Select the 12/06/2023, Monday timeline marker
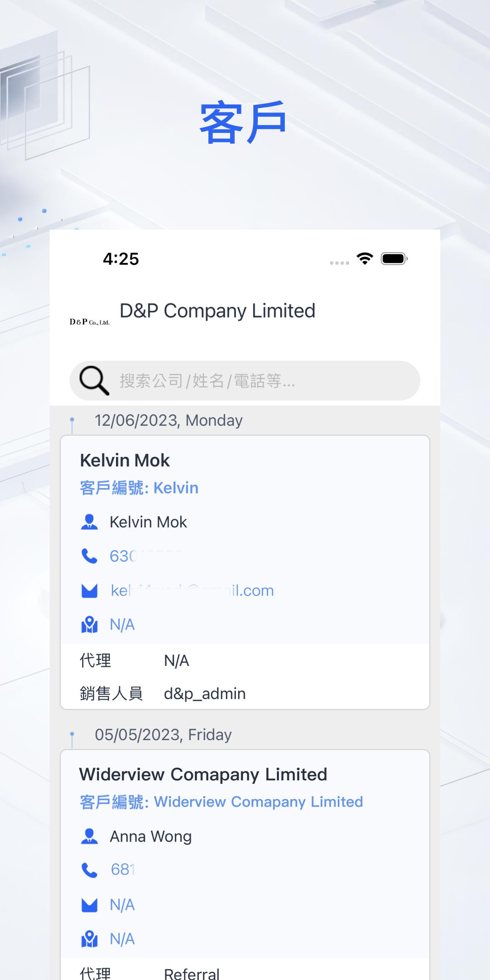 72,425
